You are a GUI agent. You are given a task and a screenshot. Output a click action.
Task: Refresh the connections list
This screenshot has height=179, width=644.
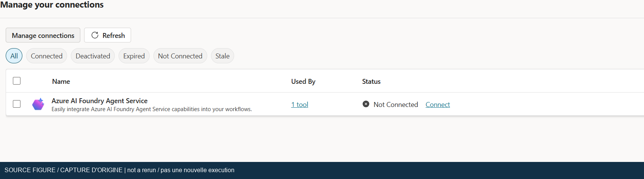coord(108,35)
